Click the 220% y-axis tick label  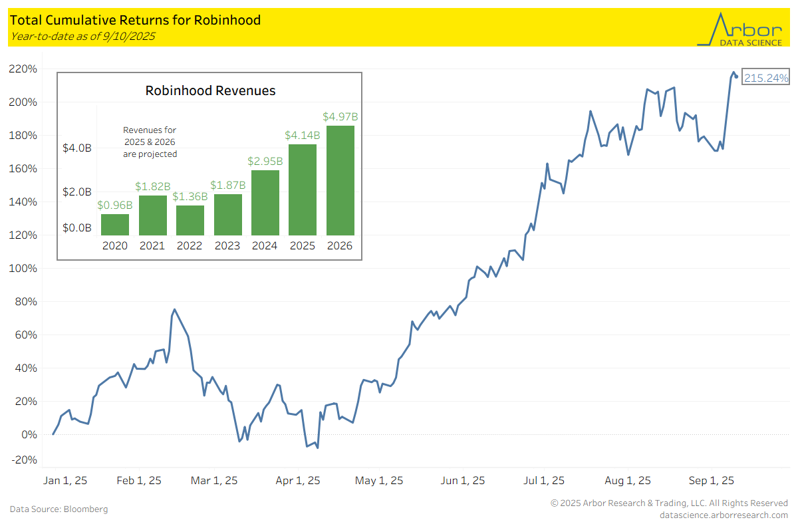(23, 69)
